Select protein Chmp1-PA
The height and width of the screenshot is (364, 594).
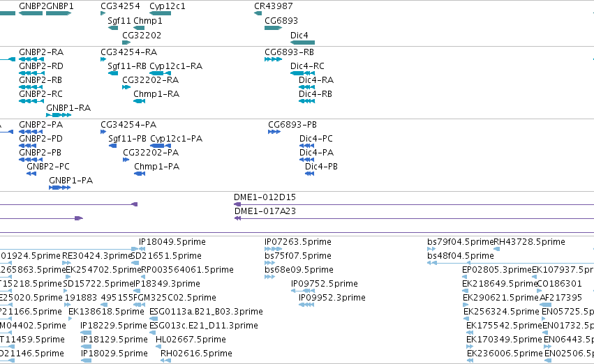pyautogui.click(x=157, y=167)
